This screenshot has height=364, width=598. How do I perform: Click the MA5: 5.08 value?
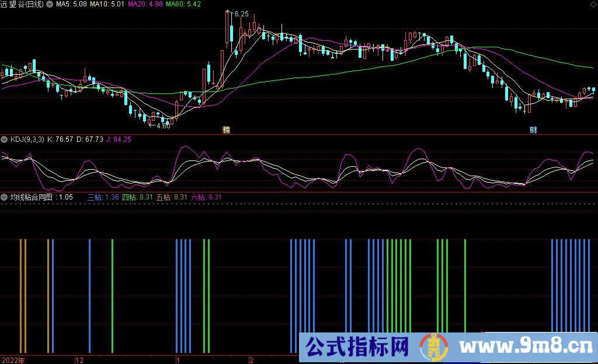click(x=71, y=4)
